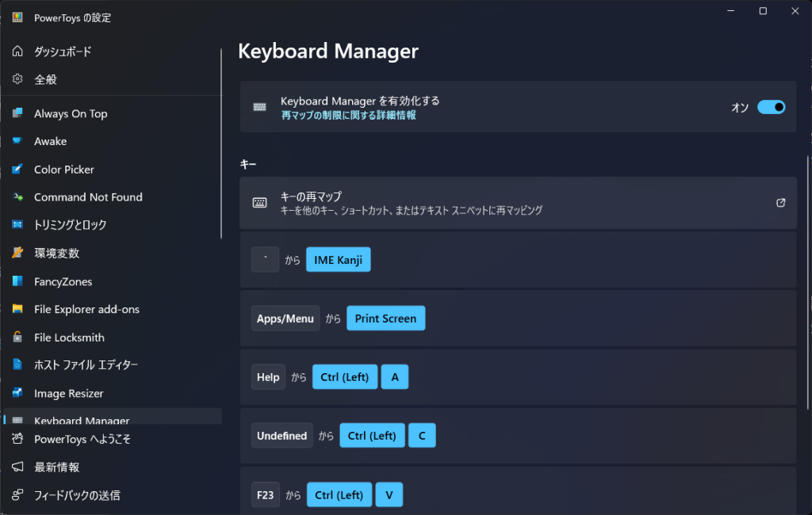The width and height of the screenshot is (812, 515).
Task: Click Ctrl (Left) in the Undefined row
Action: pos(373,435)
